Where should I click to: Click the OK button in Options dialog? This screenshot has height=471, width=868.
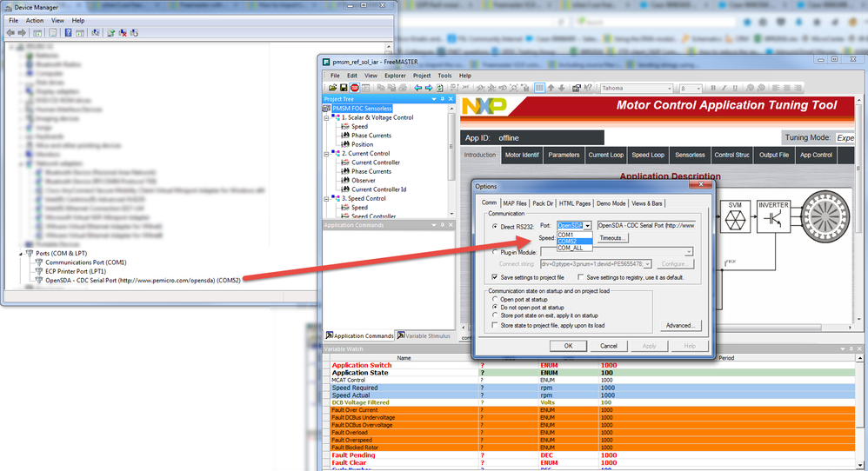tap(568, 346)
